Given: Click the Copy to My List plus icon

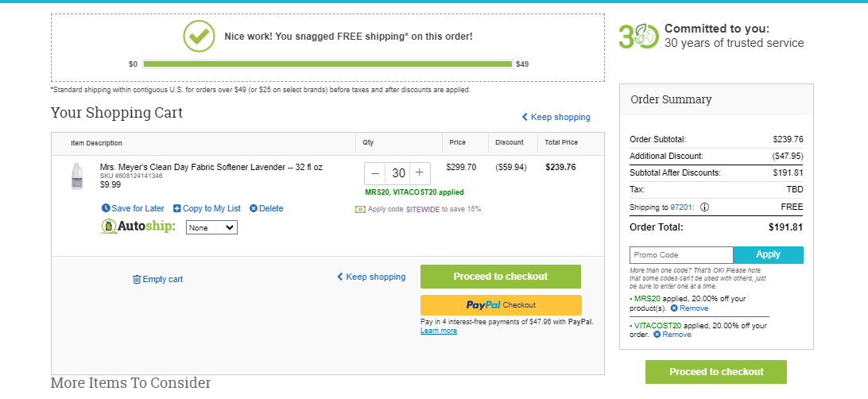Looking at the screenshot, I should pyautogui.click(x=177, y=208).
